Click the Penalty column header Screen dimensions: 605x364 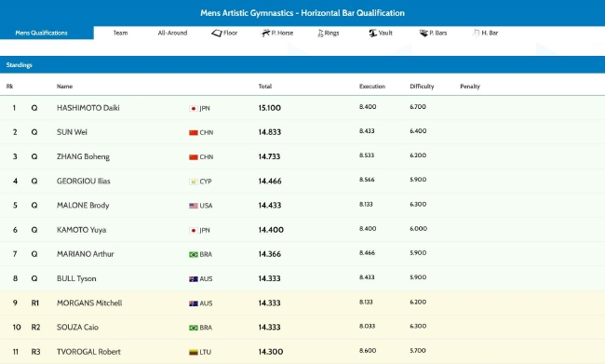[x=470, y=86]
